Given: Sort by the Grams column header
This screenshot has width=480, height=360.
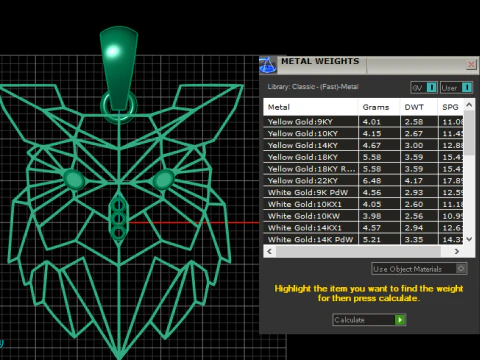Looking at the screenshot, I should pyautogui.click(x=379, y=107).
